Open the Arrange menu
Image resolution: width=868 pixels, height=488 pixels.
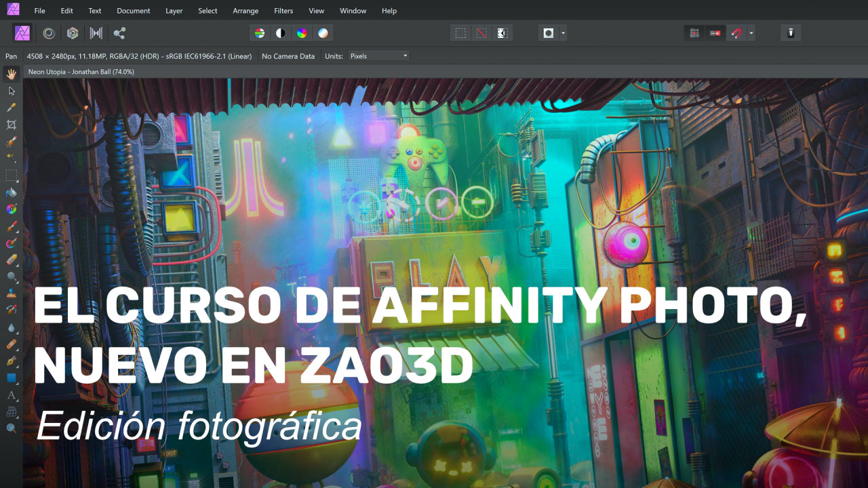pyautogui.click(x=245, y=10)
